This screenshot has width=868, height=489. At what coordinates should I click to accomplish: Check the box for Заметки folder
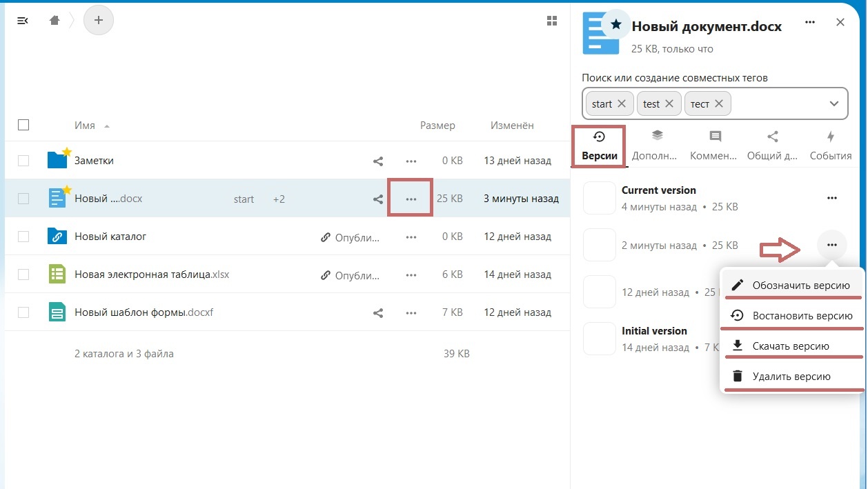23,161
